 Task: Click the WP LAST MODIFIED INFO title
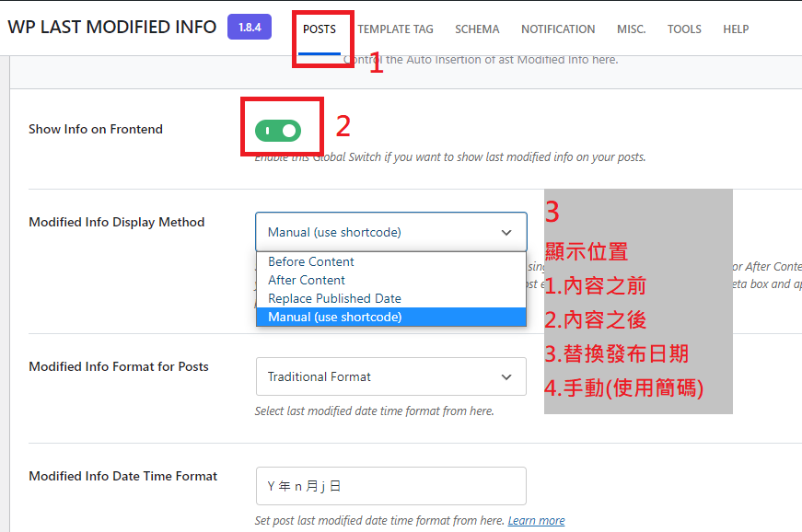112,27
